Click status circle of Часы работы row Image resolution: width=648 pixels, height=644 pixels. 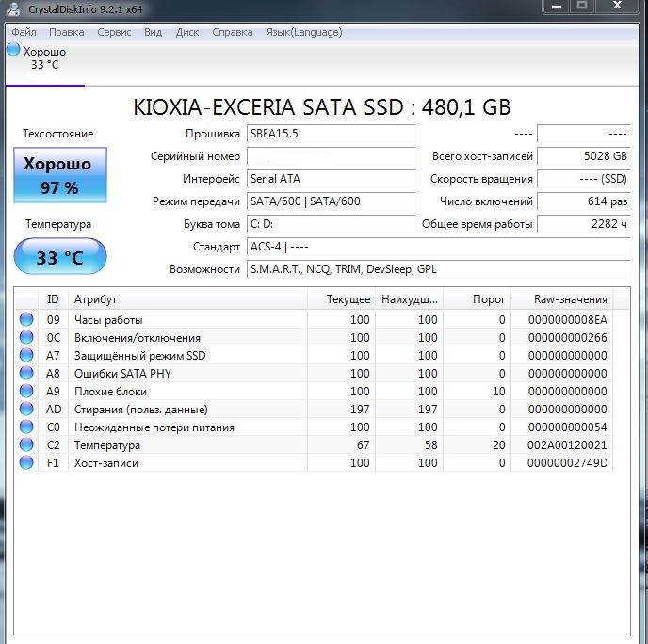(x=26, y=319)
